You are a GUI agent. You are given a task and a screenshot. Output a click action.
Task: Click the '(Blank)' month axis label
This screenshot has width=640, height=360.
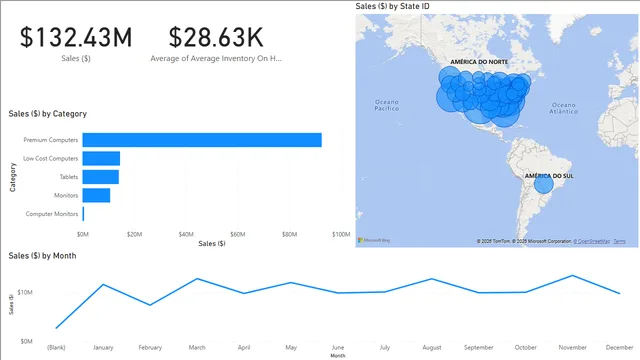tap(56, 347)
